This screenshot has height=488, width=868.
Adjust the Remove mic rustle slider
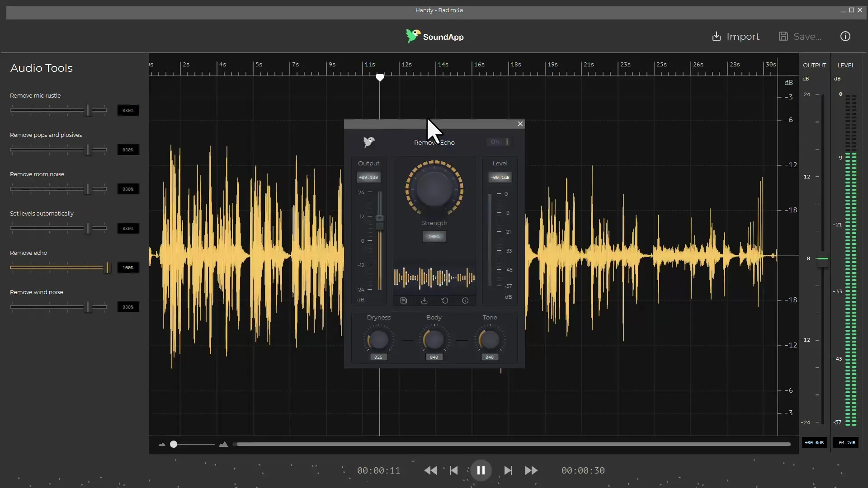click(59, 110)
